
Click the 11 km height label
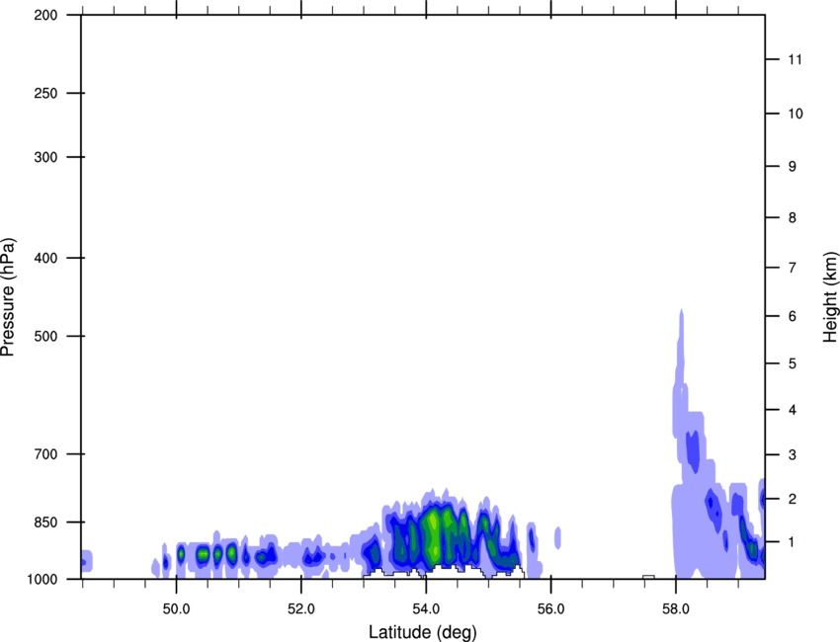[x=795, y=59]
